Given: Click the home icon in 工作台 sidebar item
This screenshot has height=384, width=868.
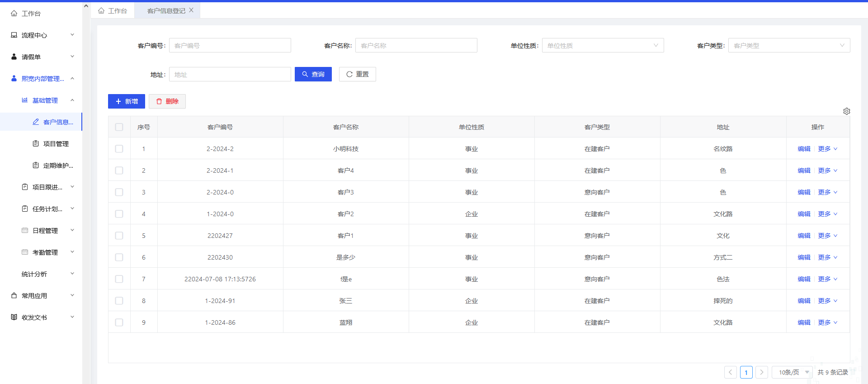Looking at the screenshot, I should pos(14,14).
